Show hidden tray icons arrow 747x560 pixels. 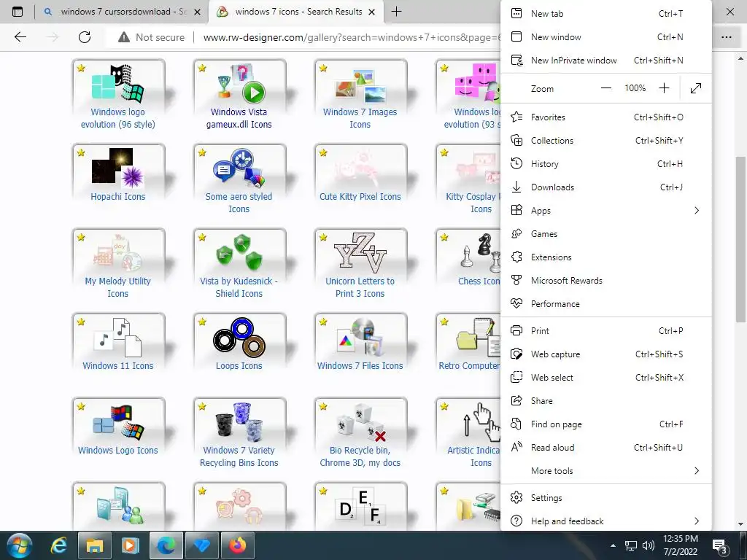(x=613, y=545)
